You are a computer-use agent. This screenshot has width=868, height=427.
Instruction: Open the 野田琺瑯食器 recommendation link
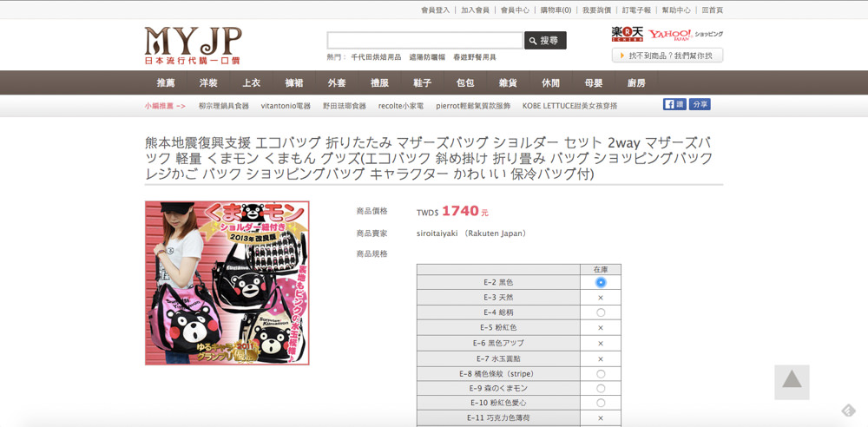(345, 106)
